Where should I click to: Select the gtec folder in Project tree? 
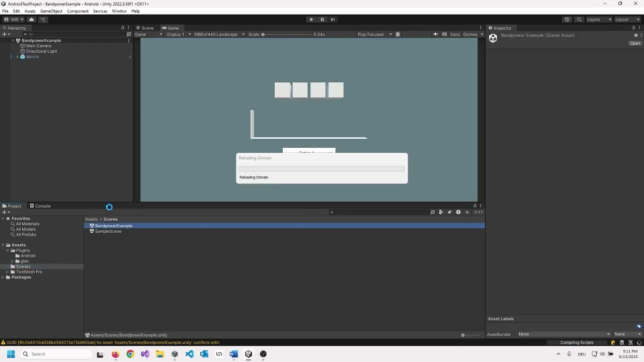coord(25,261)
